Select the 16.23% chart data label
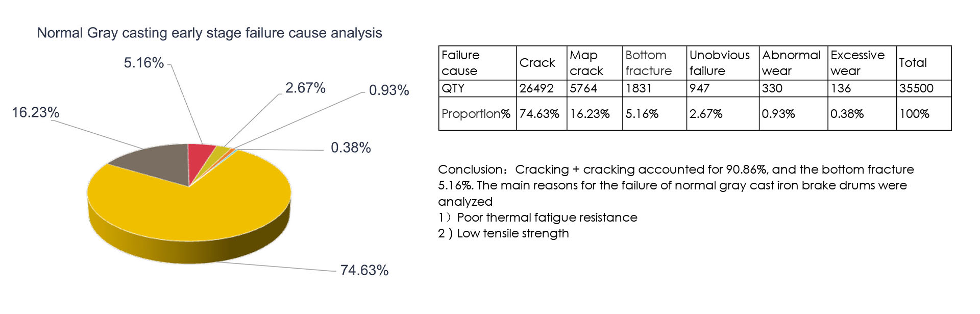 click(35, 112)
